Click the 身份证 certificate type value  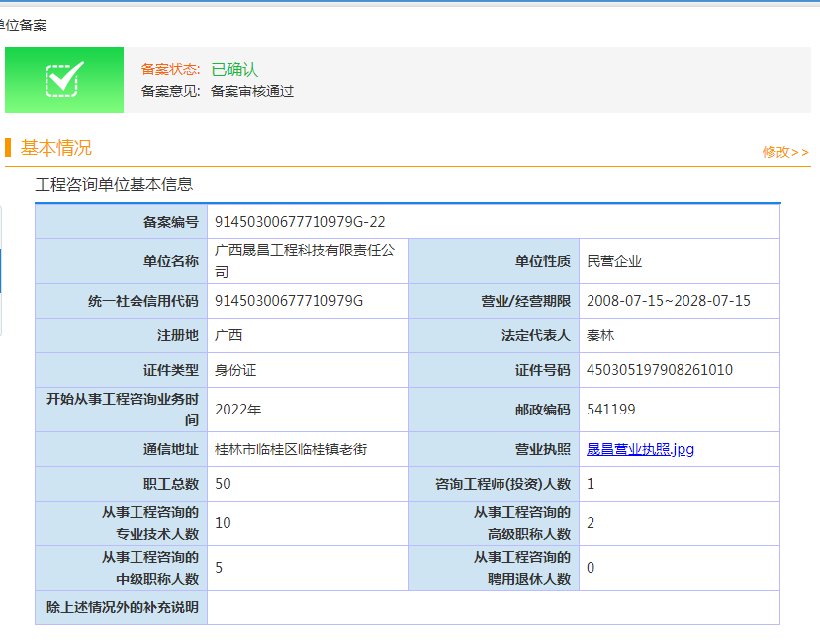235,370
